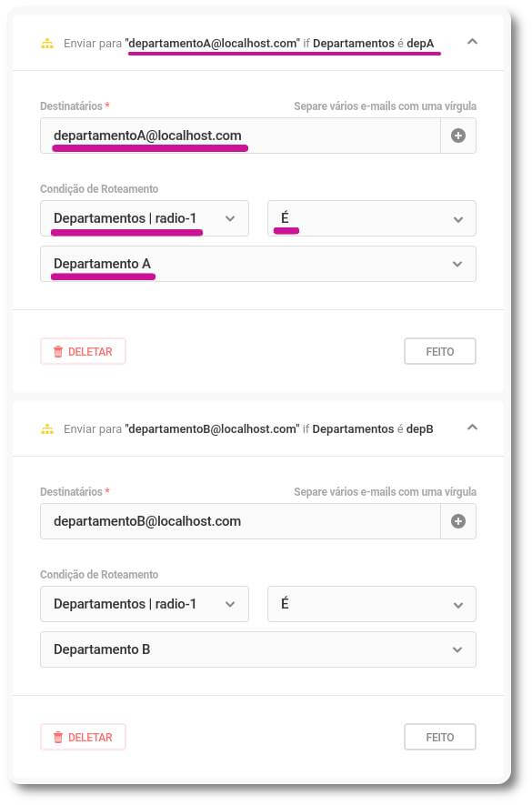This screenshot has height=805, width=532.
Task: Click into the departamentoB@localhost.com recipients field
Action: pyautogui.click(x=240, y=521)
